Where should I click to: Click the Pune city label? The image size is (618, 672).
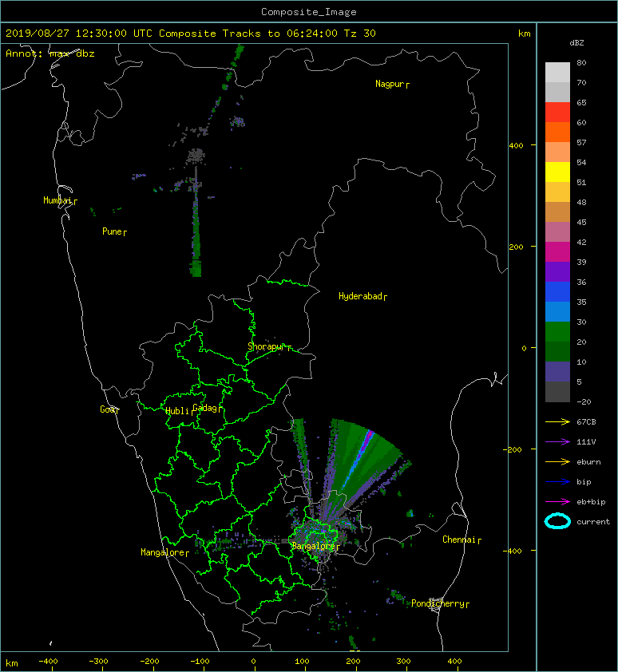tap(112, 231)
